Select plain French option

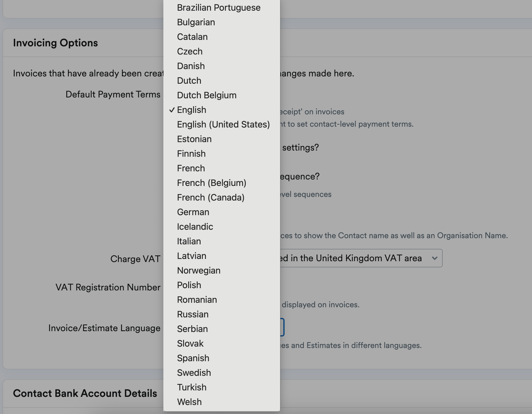(222, 168)
